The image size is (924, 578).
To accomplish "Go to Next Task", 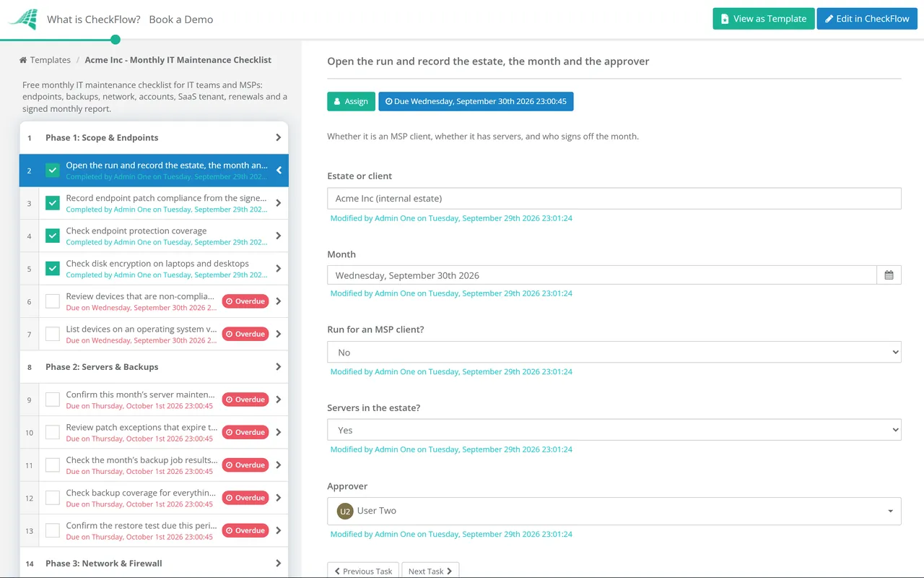I will coord(430,571).
